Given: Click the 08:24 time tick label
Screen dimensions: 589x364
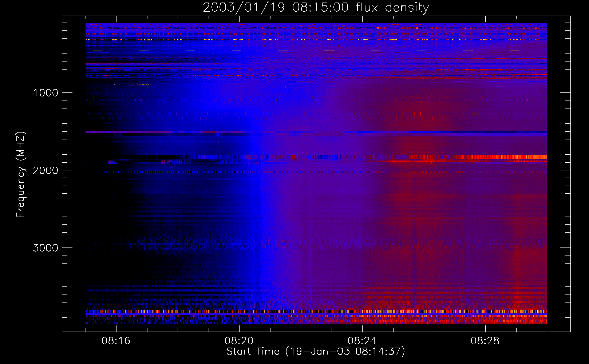Looking at the screenshot, I should [x=362, y=341].
